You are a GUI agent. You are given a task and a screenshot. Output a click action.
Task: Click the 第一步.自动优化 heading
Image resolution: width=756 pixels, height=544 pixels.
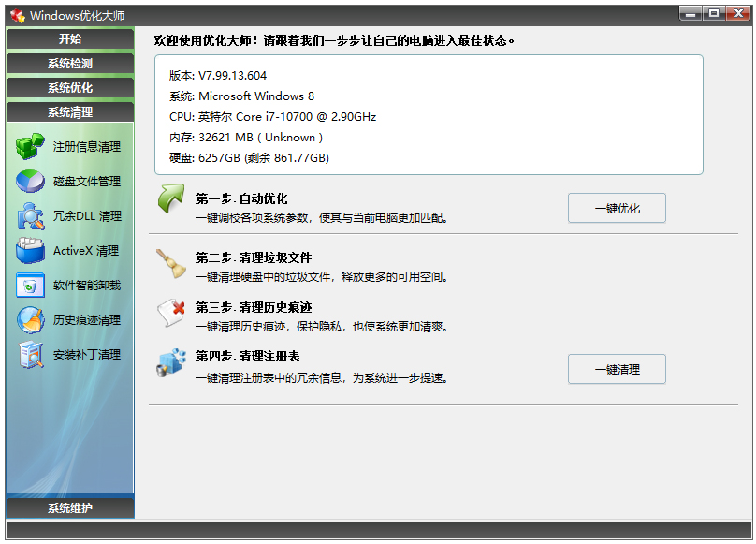pos(241,198)
